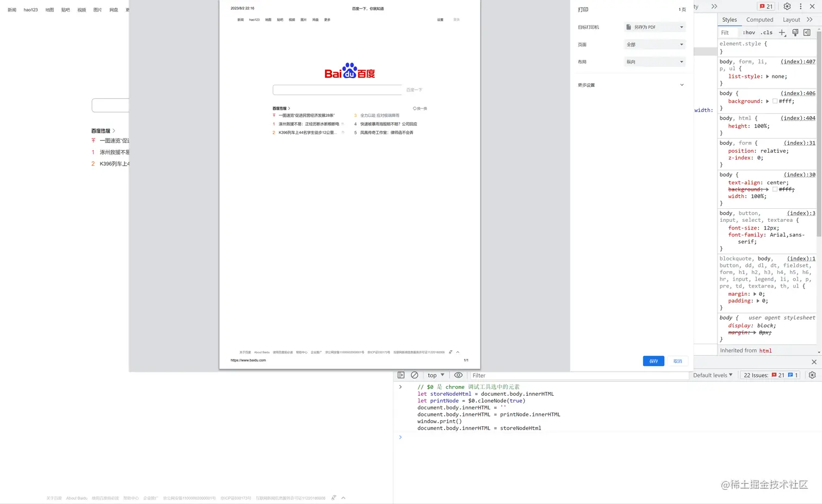Add a new style rule with plus icon

(782, 33)
